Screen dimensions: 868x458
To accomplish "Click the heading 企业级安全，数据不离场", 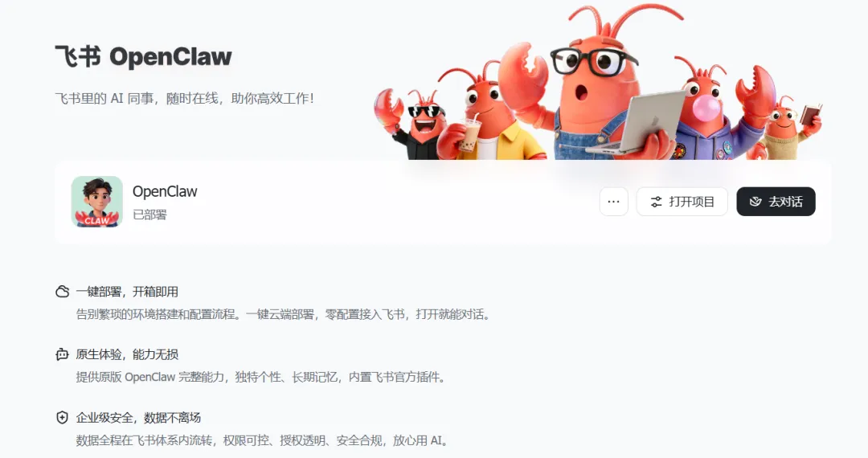I will [138, 418].
